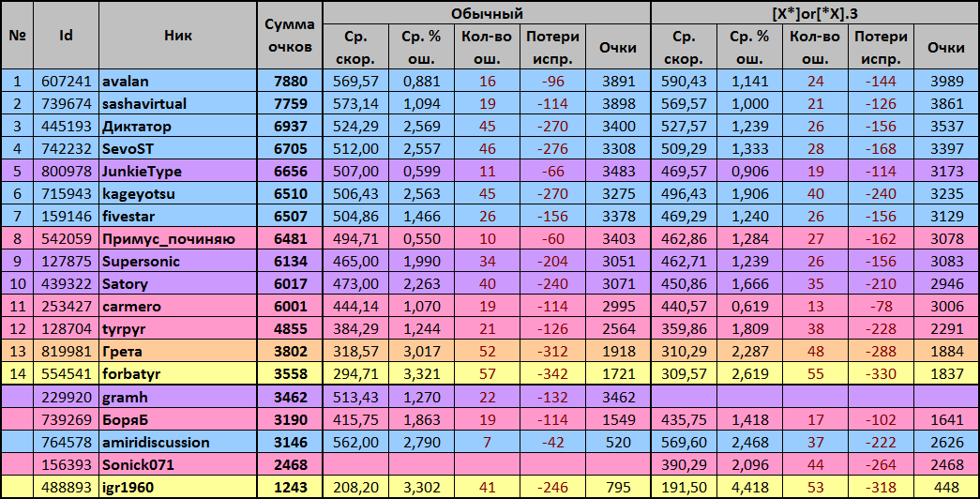Click the nickname 'carmero'
The image size is (980, 499).
[177, 307]
